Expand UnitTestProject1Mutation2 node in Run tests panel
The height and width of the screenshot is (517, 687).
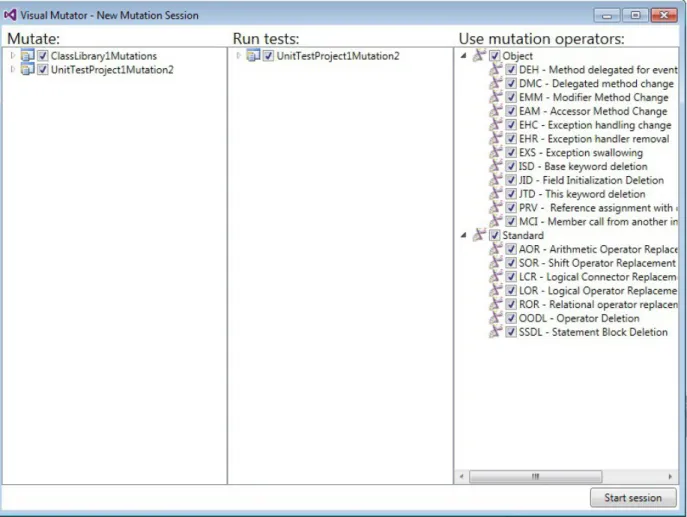(238, 55)
